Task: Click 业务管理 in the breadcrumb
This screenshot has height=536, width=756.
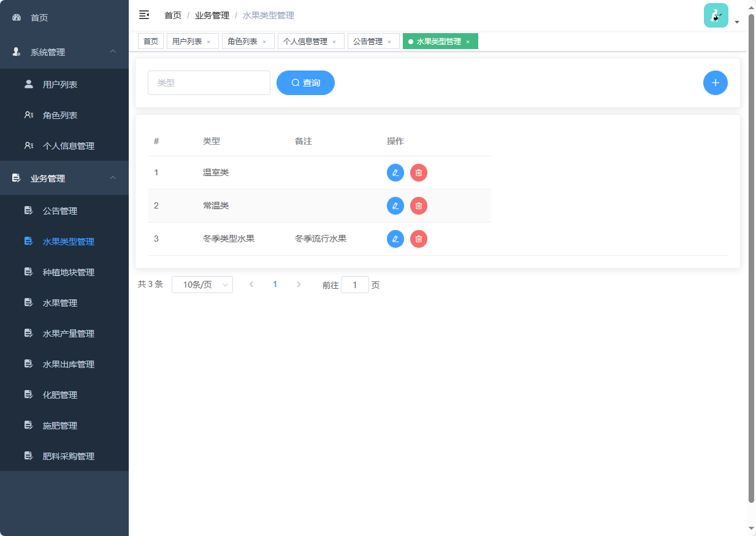Action: pos(212,15)
